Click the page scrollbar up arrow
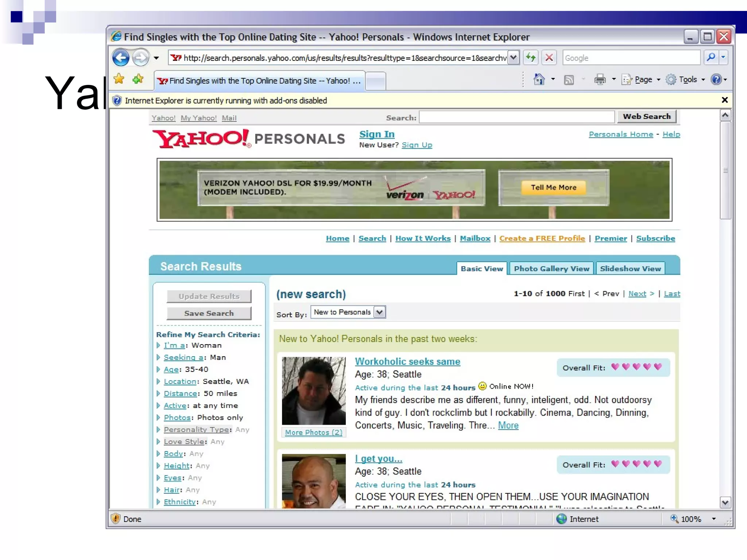The image size is (747, 560). coord(725,115)
